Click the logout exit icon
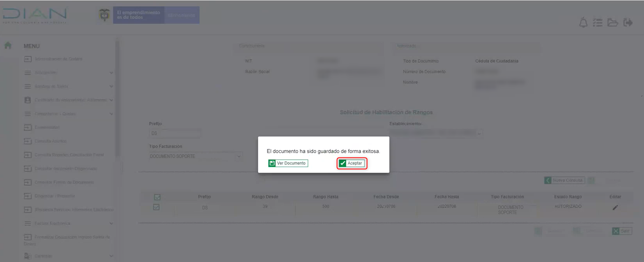Viewport: 644px width, 262px height. (628, 23)
